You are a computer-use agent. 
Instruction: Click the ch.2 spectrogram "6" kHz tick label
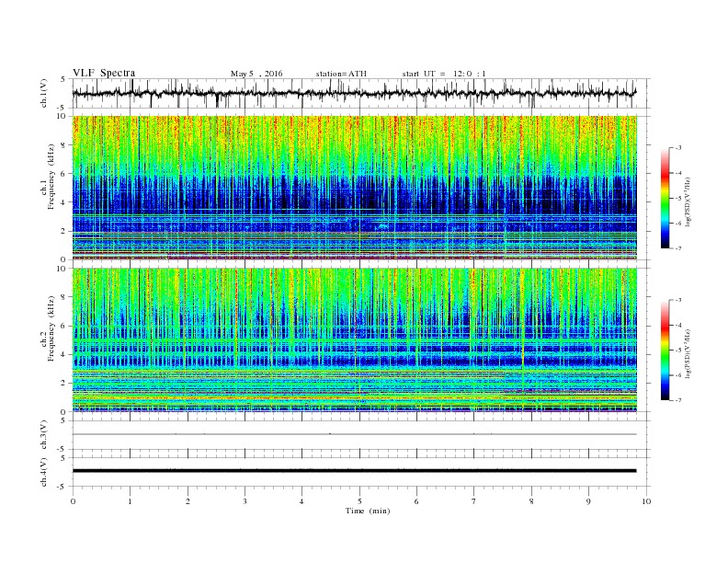[63, 326]
